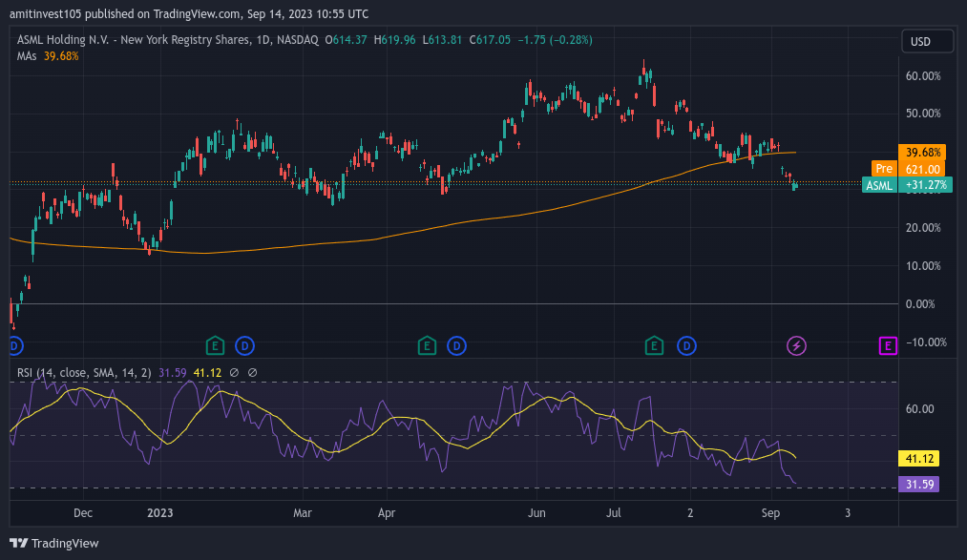
Task: Click the Apr label on the time axis
Action: pyautogui.click(x=387, y=513)
